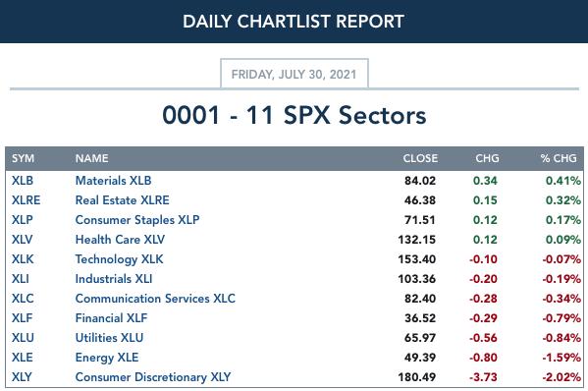Click the Energy XLE link

click(x=107, y=358)
